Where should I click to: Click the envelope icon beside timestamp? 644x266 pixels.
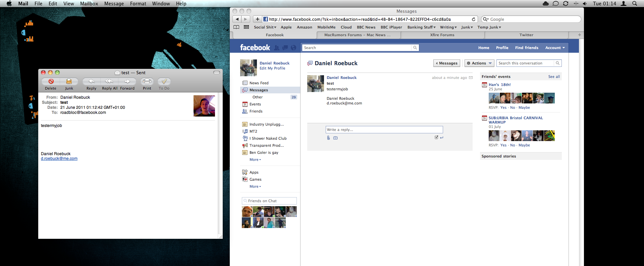(471, 78)
